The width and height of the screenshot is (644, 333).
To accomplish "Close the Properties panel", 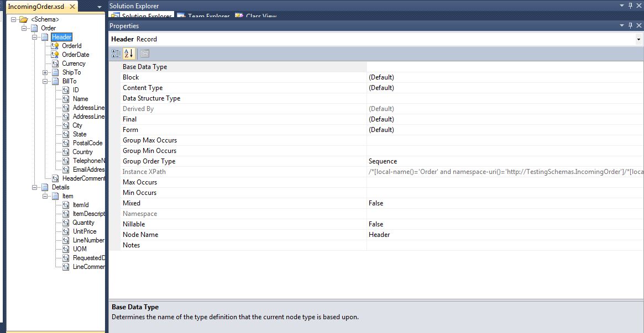I will pyautogui.click(x=638, y=25).
